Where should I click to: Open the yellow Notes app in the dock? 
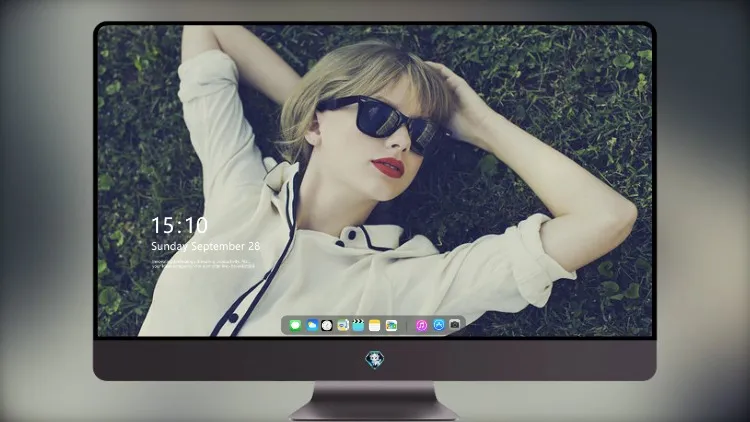point(375,325)
